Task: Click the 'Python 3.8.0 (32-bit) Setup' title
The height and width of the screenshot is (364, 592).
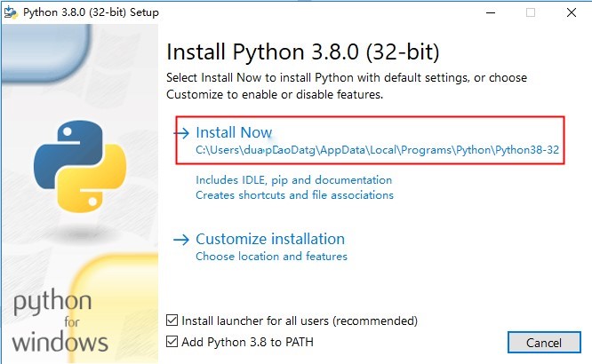Action: tap(91, 12)
